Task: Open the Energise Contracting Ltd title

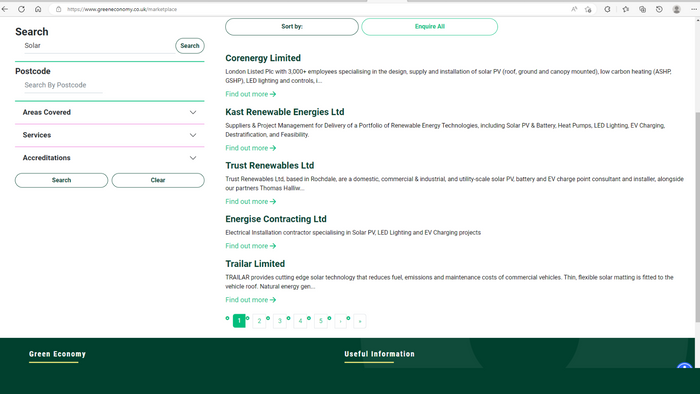Action: [x=276, y=219]
